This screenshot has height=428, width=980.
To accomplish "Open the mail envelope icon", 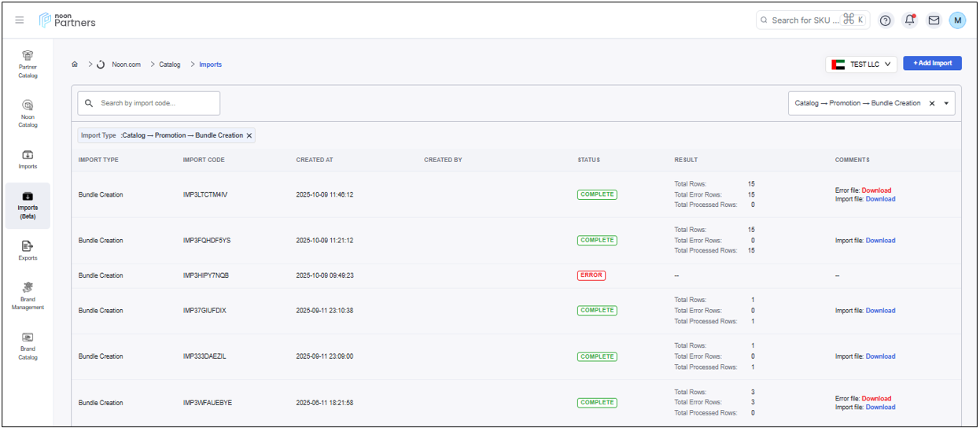I will 934,20.
